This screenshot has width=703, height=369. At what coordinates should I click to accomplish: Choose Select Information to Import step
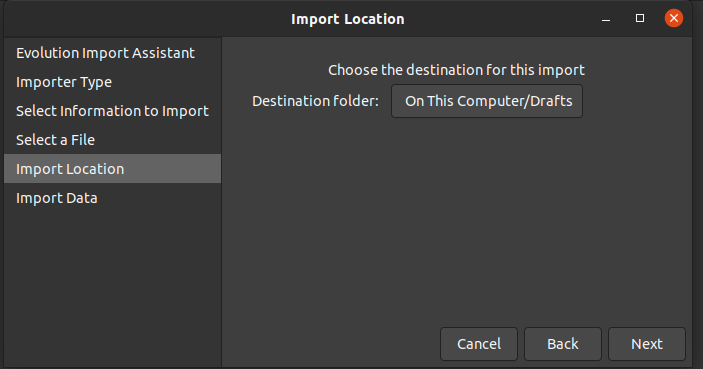pos(113,111)
